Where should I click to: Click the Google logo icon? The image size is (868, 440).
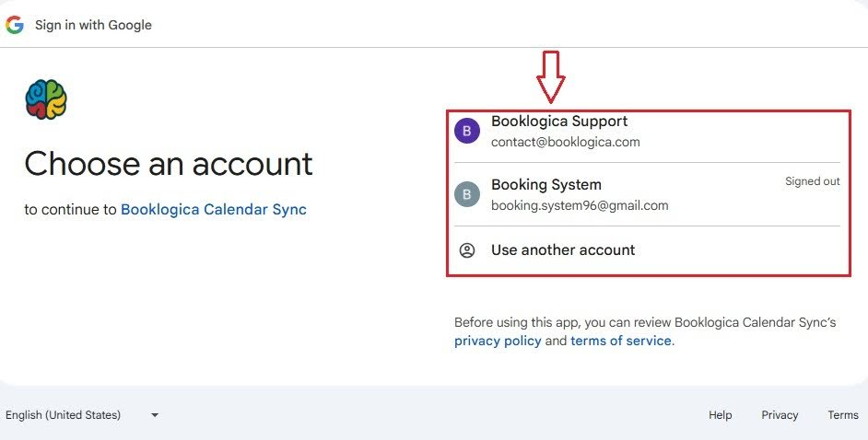pos(15,25)
